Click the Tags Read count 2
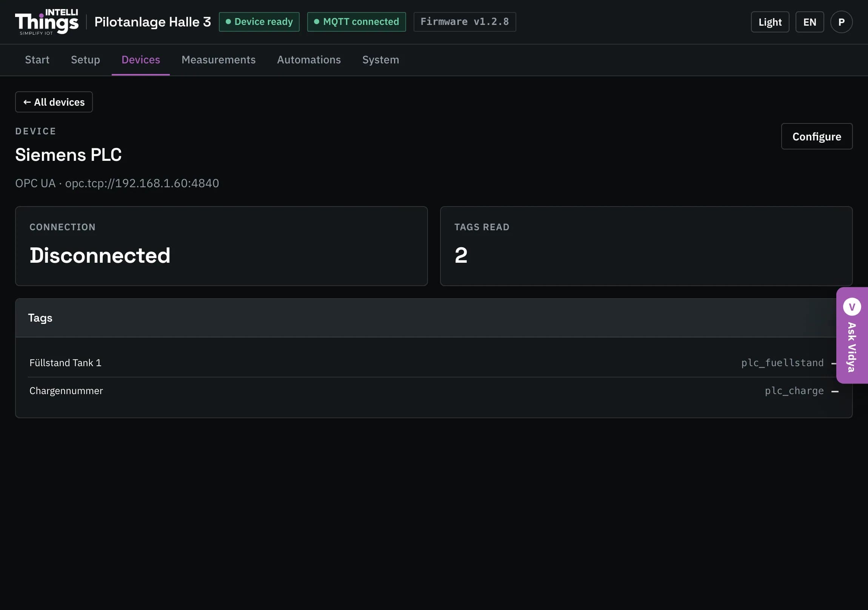Image resolution: width=868 pixels, height=610 pixels. point(461,255)
